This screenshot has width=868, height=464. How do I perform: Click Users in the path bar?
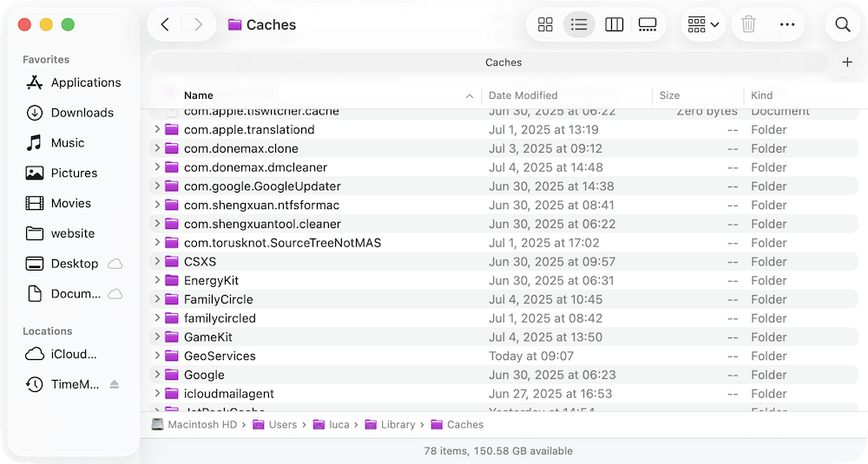click(275, 425)
